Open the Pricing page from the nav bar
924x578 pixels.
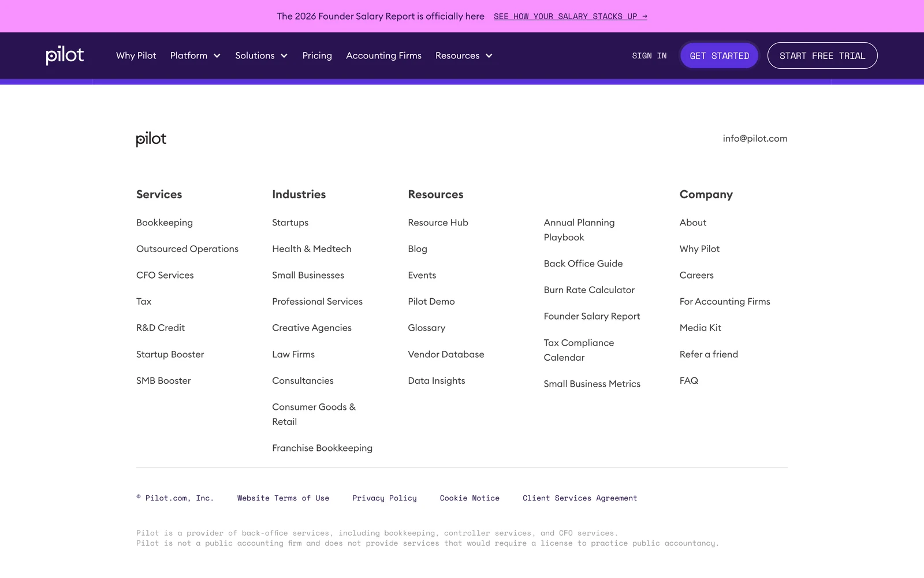[x=317, y=55]
